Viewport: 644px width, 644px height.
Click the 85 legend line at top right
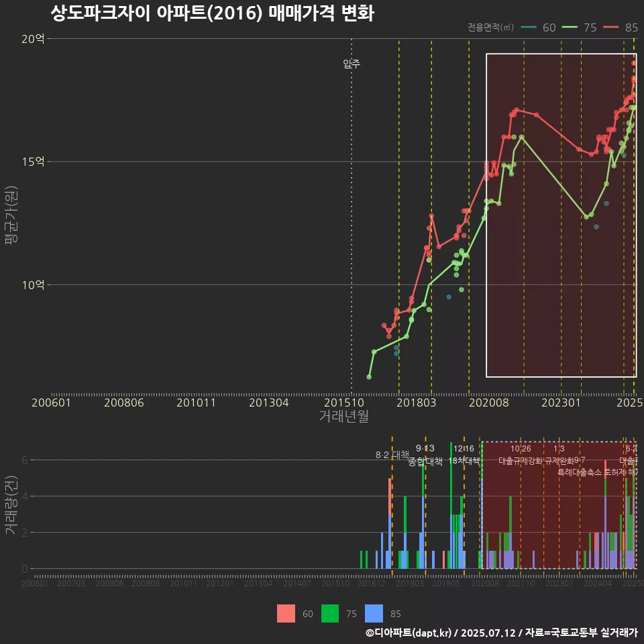pos(610,28)
